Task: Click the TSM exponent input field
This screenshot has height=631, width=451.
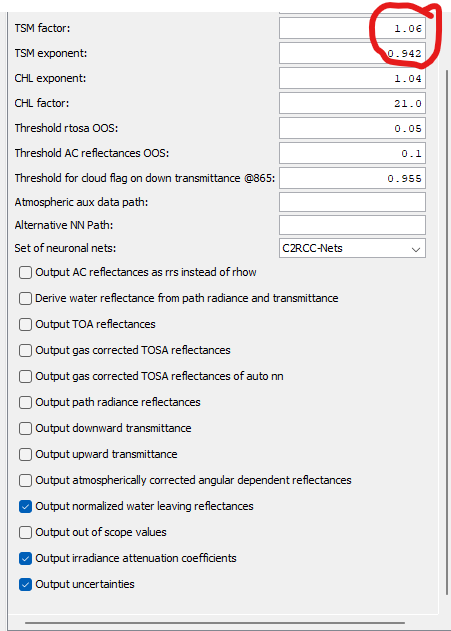Action: (x=352, y=53)
